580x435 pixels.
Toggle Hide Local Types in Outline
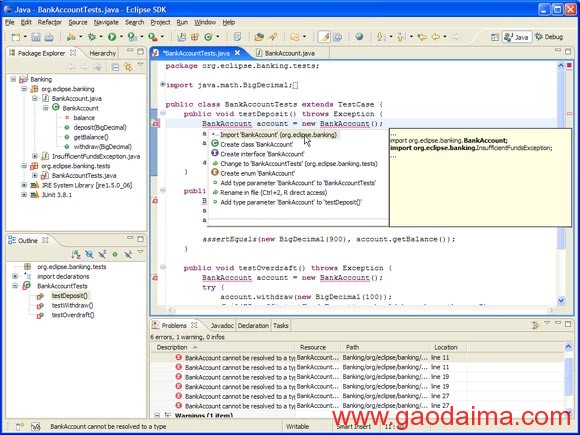(128, 254)
